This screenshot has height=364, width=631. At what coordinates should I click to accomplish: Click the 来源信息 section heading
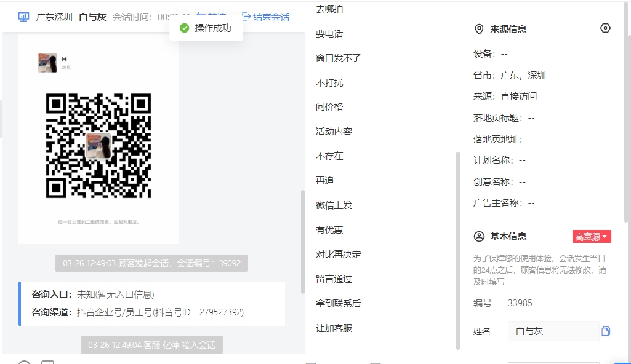tap(508, 30)
